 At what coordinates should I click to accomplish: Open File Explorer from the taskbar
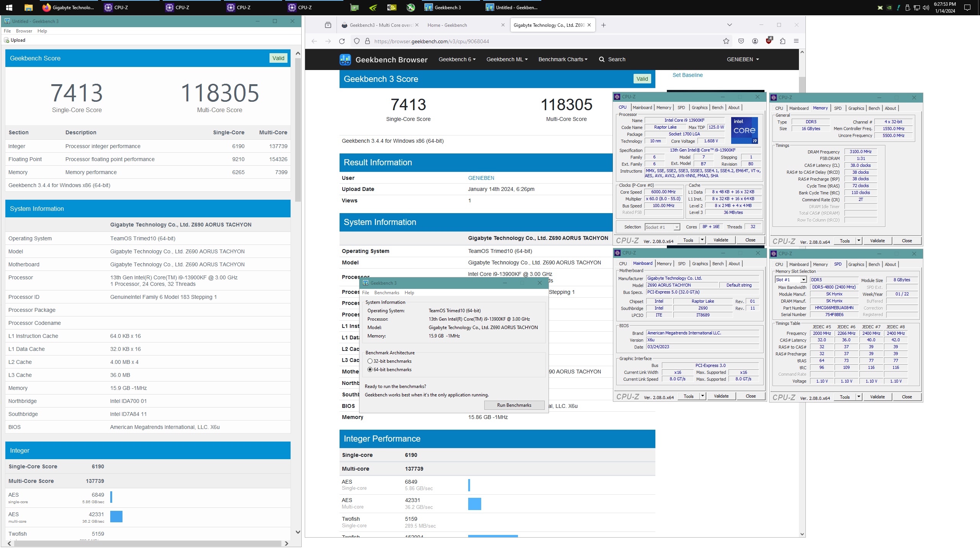[28, 7]
